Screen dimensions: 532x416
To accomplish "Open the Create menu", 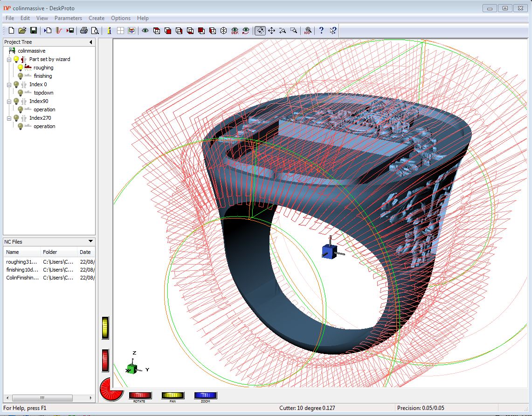I will [97, 18].
